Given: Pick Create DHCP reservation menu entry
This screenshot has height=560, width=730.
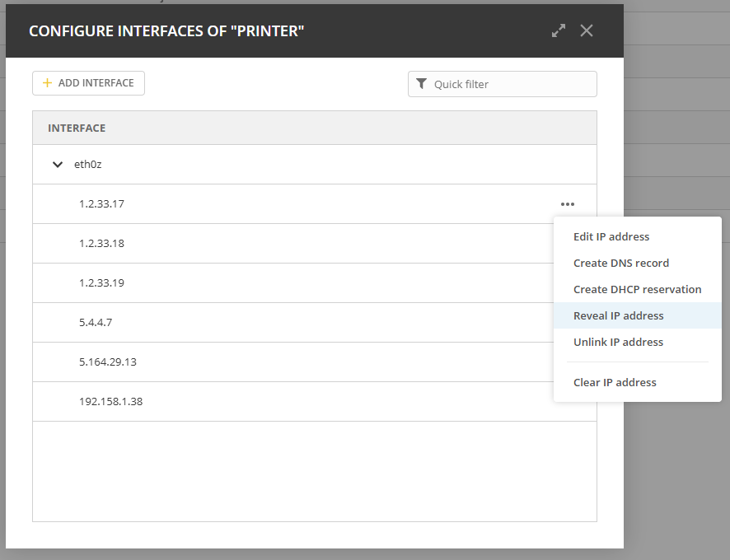Looking at the screenshot, I should pos(637,289).
